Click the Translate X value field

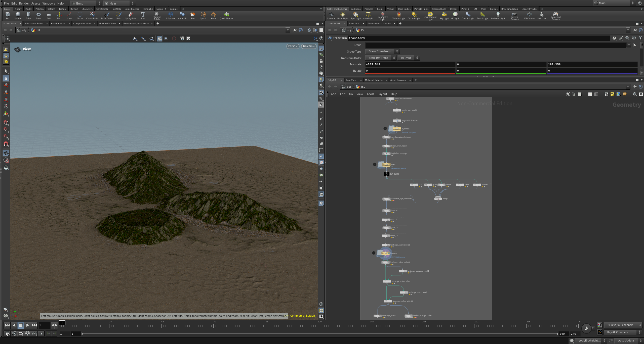click(x=410, y=64)
